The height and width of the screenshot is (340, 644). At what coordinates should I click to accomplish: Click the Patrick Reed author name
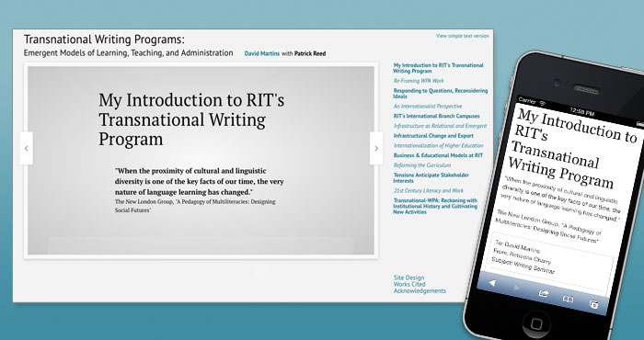310,53
